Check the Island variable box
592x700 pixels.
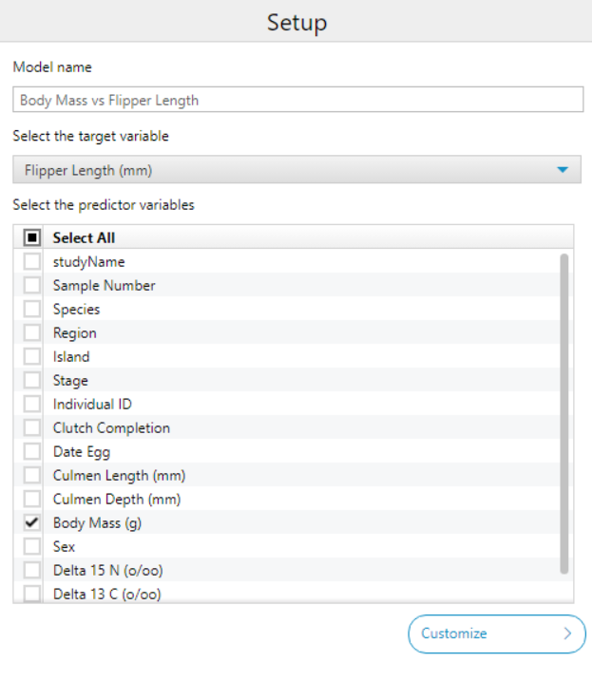pos(32,357)
